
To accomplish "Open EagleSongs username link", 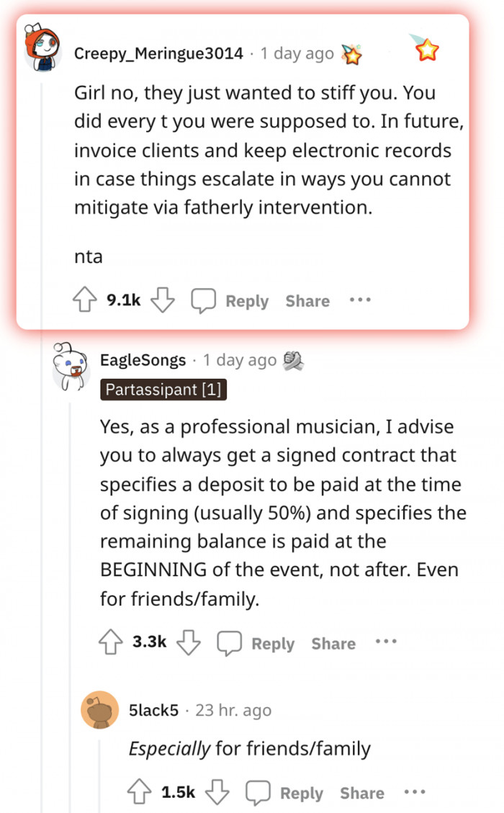I will [x=143, y=360].
